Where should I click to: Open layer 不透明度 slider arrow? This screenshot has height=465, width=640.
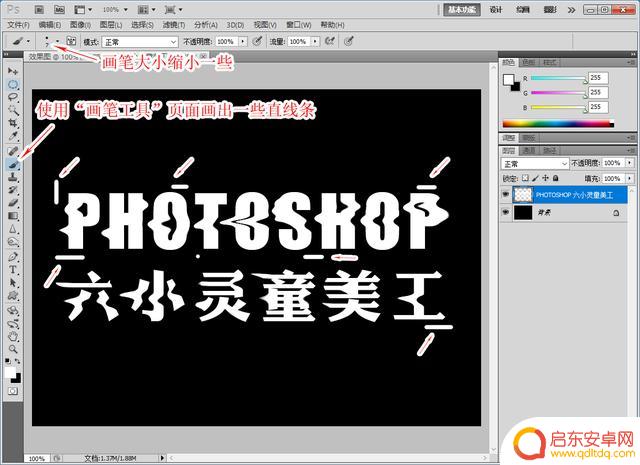[x=630, y=163]
